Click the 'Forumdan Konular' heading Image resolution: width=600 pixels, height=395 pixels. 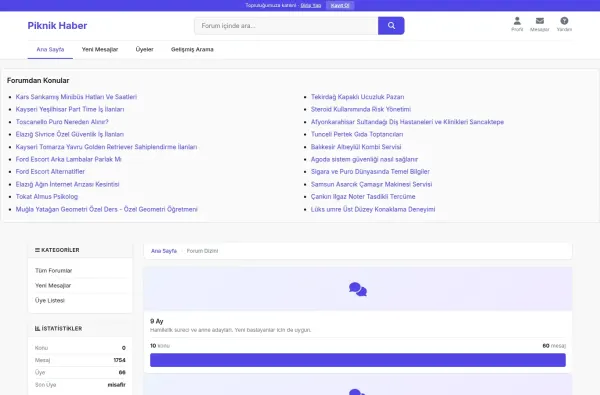(x=38, y=80)
